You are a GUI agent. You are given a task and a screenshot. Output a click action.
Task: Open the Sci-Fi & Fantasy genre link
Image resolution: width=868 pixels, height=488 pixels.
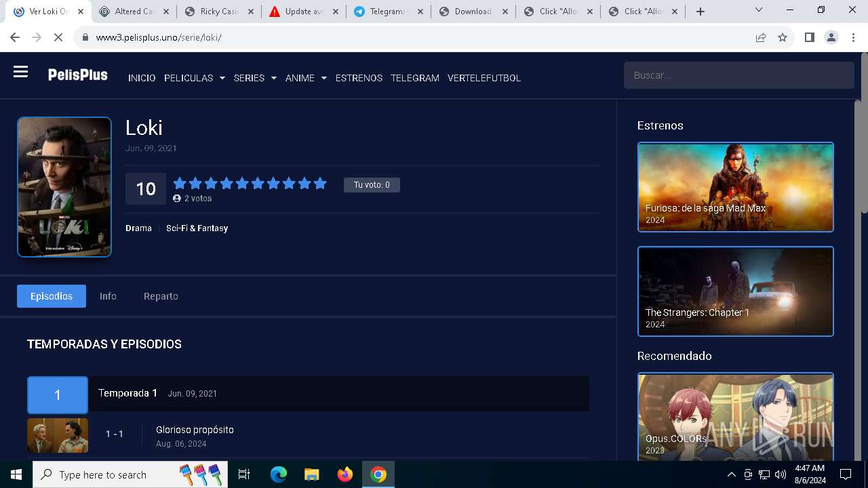point(197,228)
